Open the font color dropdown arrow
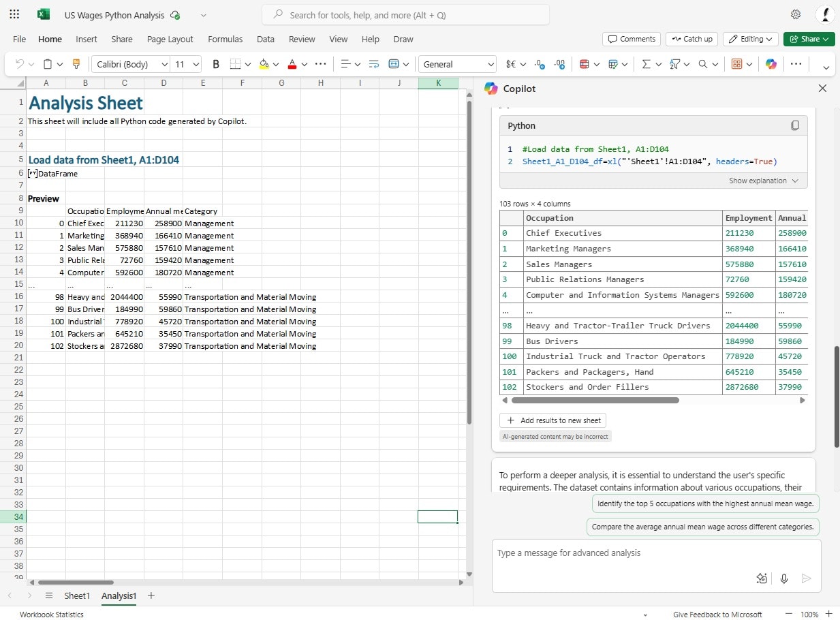840x620 pixels. click(x=305, y=64)
